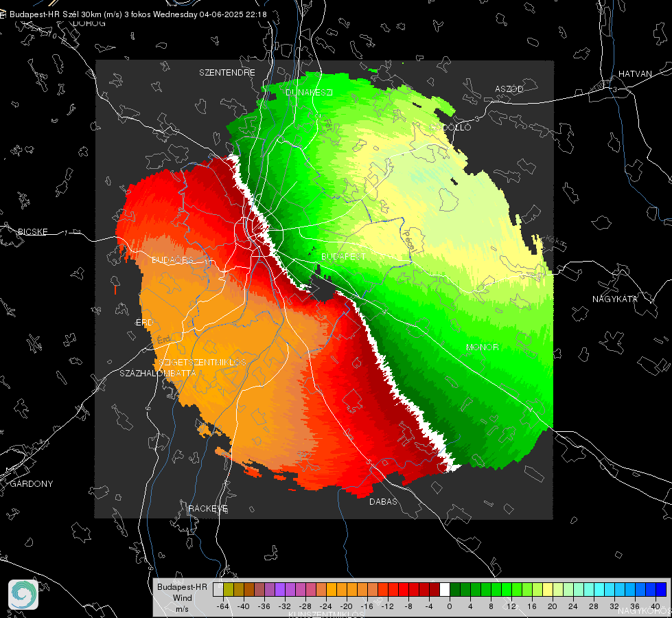Click the -64 legend value

coord(223,606)
